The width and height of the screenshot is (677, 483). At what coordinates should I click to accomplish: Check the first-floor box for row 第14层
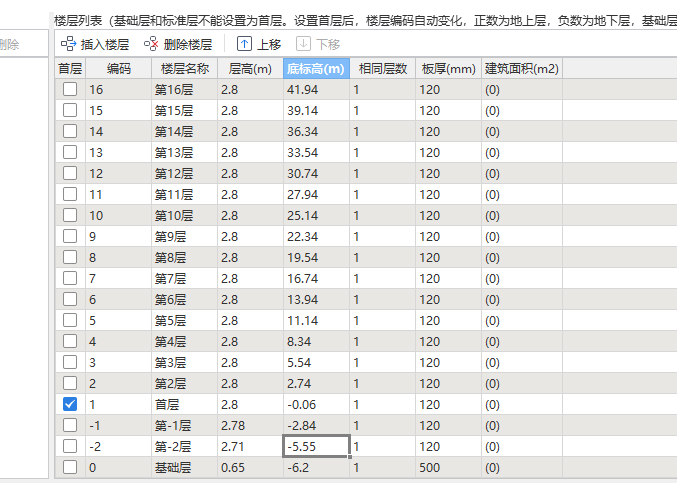pos(70,131)
